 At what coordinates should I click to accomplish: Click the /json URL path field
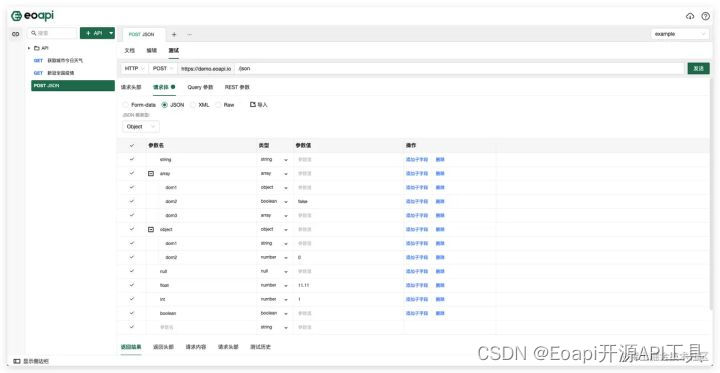pos(459,68)
